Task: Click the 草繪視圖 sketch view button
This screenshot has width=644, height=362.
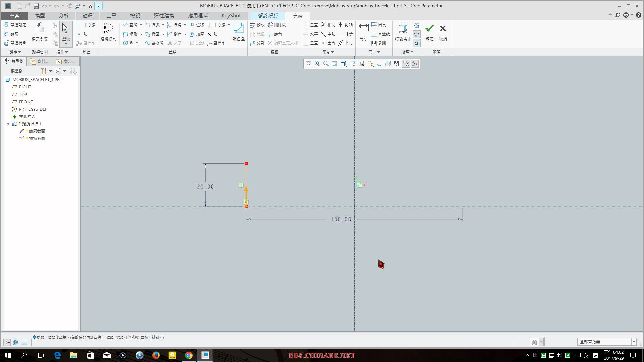Action: (x=15, y=43)
